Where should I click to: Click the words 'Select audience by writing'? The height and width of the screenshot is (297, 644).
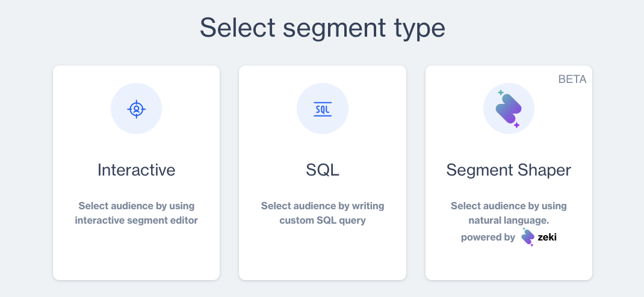coord(323,206)
